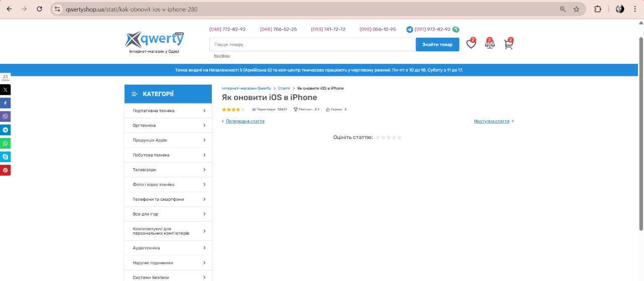The height and width of the screenshot is (281, 644).
Task: Expand the Телефони та смартфони category
Action: tap(168, 199)
